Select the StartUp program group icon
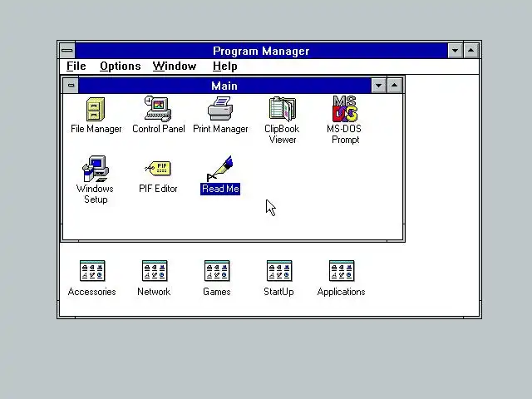The image size is (532, 399). (279, 271)
